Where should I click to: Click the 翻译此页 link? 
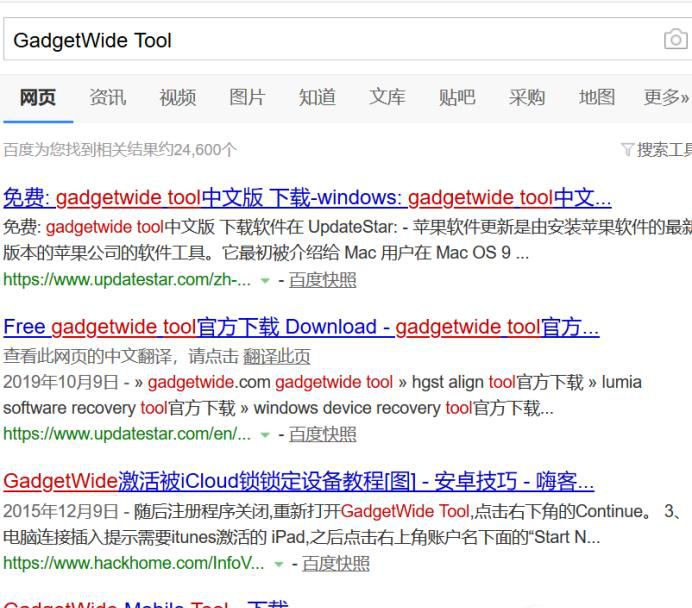pos(277,357)
